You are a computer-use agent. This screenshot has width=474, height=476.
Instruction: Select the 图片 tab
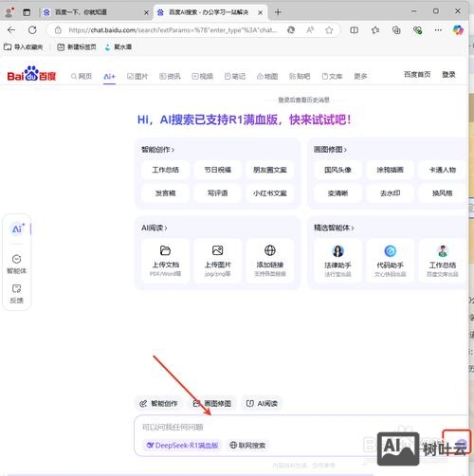[137, 76]
